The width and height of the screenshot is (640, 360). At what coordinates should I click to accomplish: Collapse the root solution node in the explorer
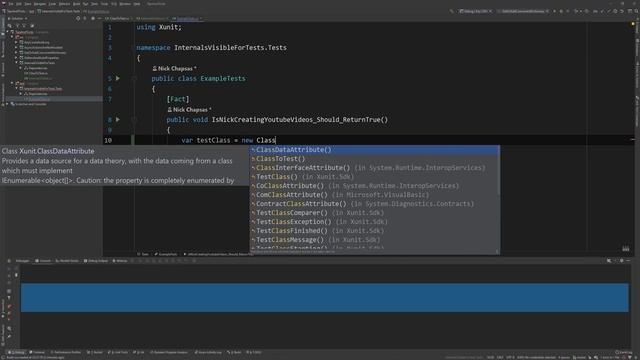tap(7, 32)
